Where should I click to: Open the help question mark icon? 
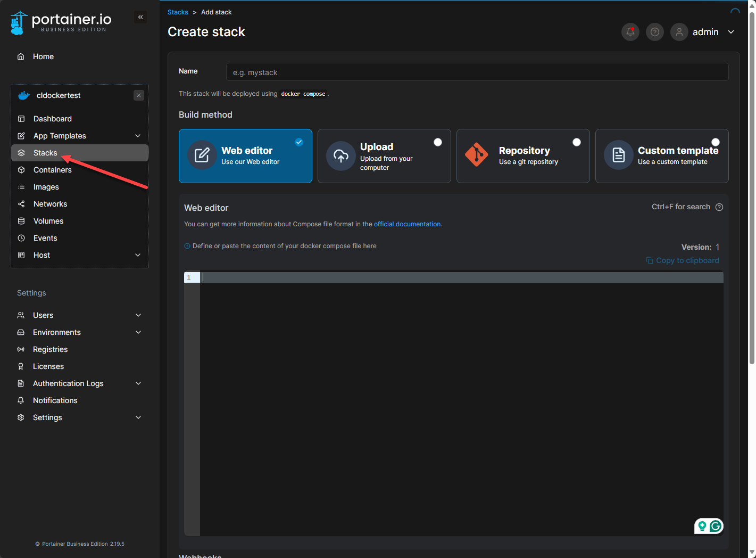(x=655, y=32)
